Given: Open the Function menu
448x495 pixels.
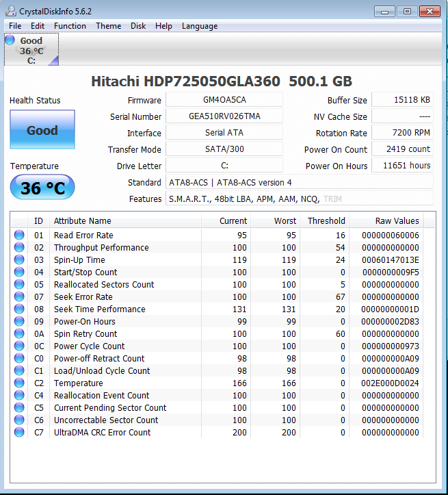Looking at the screenshot, I should (x=70, y=26).
